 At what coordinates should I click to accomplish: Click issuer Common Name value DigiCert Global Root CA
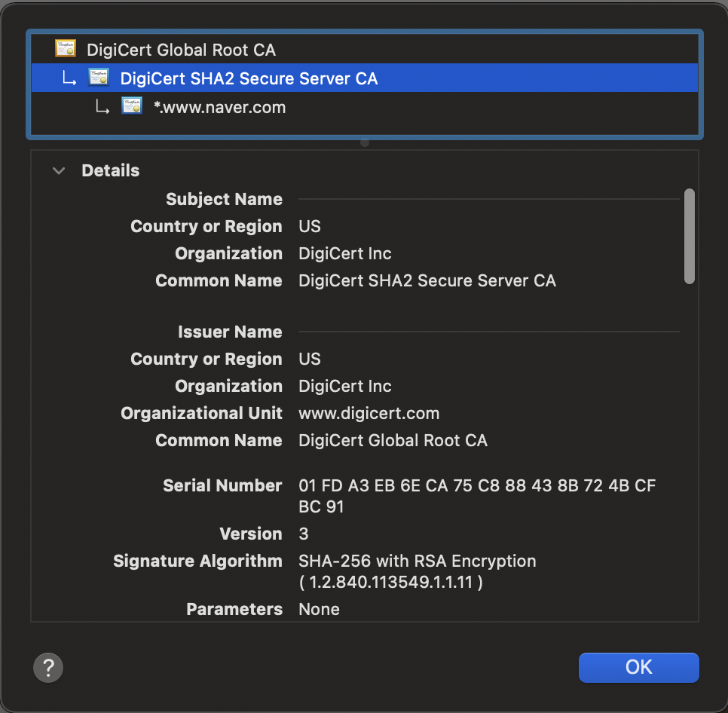coord(393,440)
